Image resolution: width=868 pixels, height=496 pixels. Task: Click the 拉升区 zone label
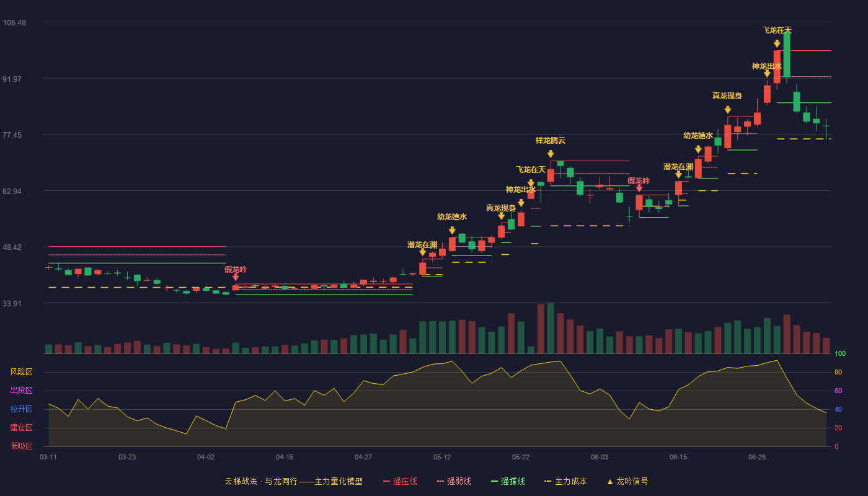pos(22,409)
